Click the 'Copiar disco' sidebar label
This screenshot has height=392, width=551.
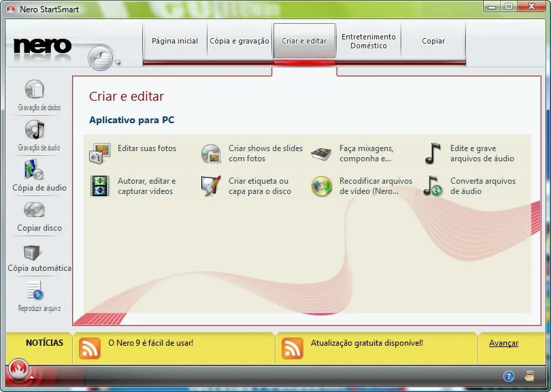coord(39,228)
